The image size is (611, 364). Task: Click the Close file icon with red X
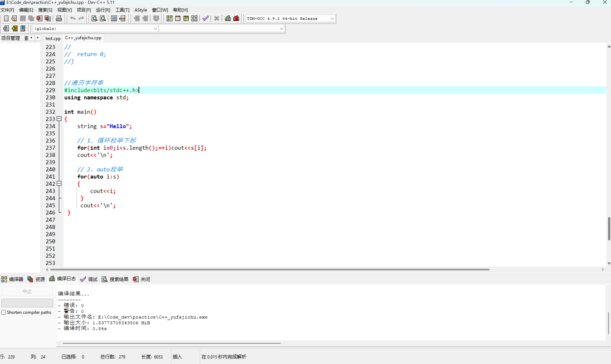click(39, 18)
